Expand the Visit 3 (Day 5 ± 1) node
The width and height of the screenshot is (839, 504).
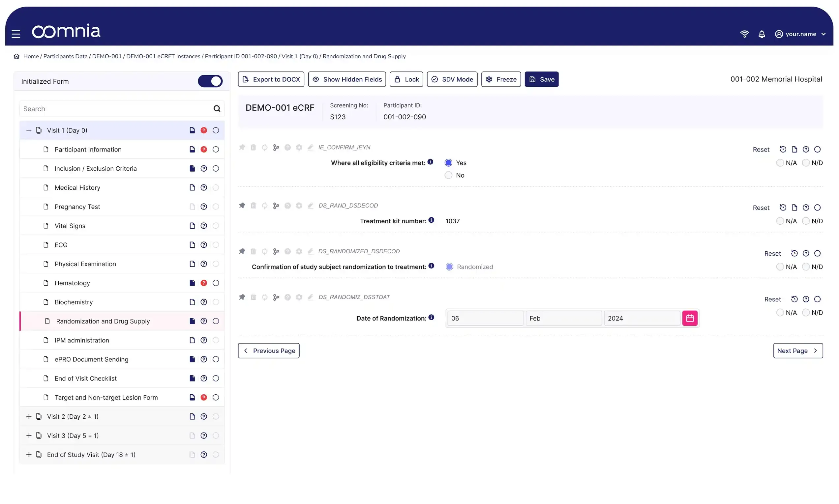pos(29,435)
